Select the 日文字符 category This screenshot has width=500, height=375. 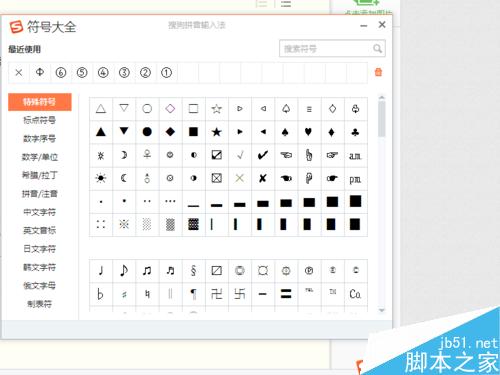(x=40, y=249)
